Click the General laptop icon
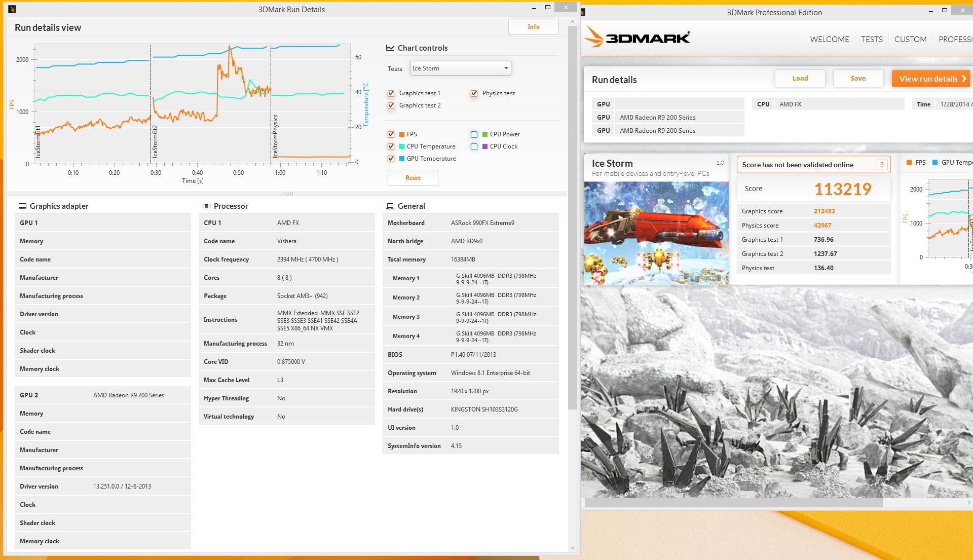 coord(390,206)
